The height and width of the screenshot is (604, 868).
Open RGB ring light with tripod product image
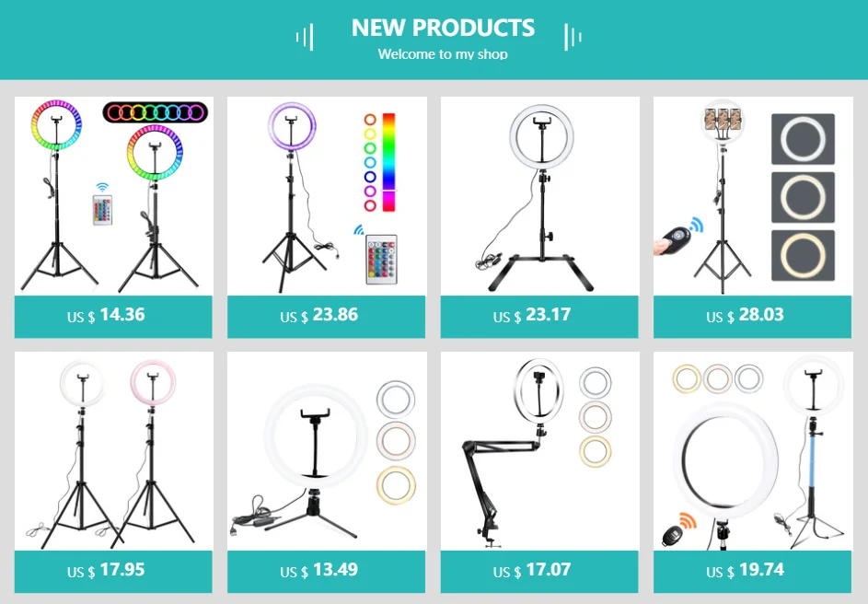click(x=113, y=196)
